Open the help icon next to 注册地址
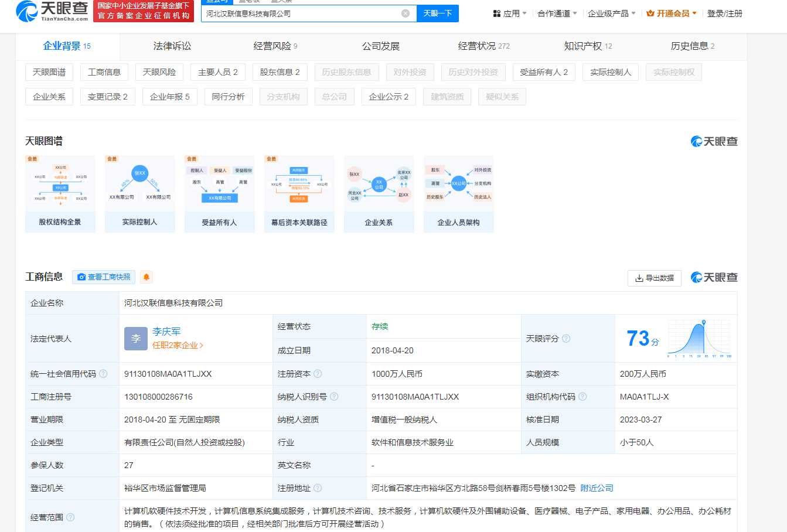787x532 pixels. (318, 488)
